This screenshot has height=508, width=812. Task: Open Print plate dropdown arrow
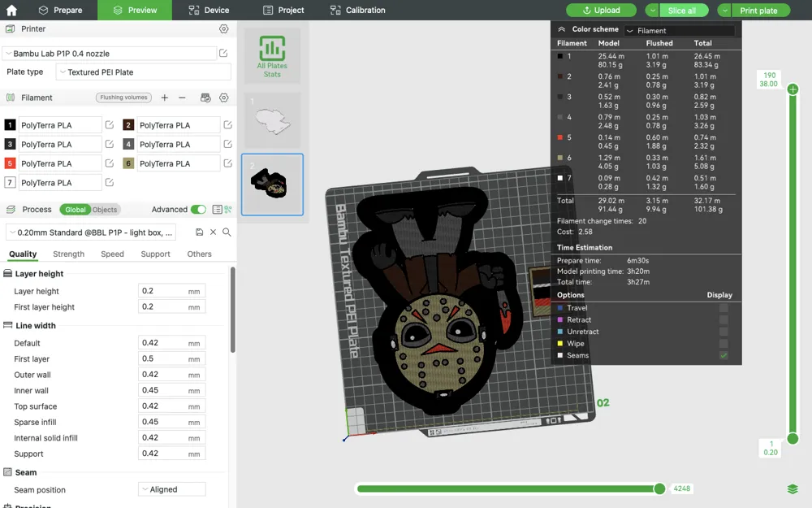(x=724, y=11)
